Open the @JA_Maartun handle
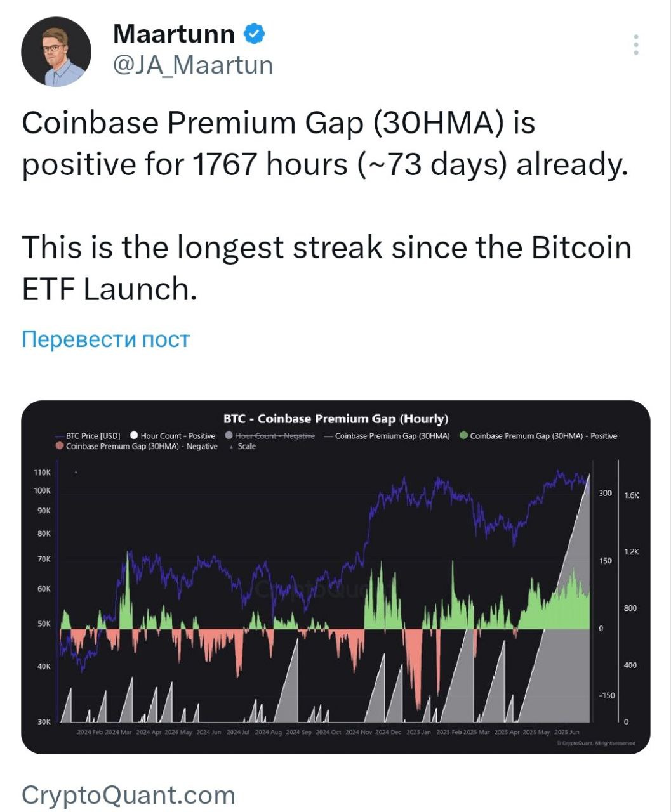Image resolution: width=671 pixels, height=812 pixels. [x=193, y=65]
